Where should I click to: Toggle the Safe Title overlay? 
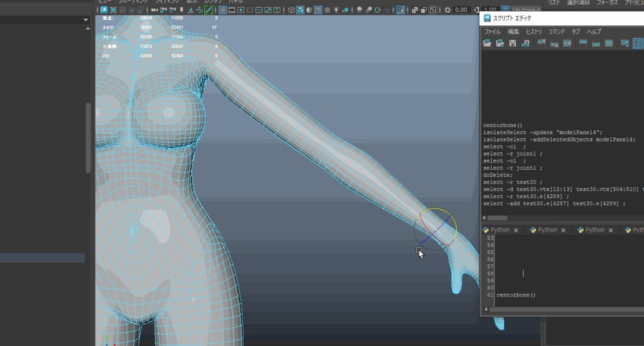click(277, 10)
